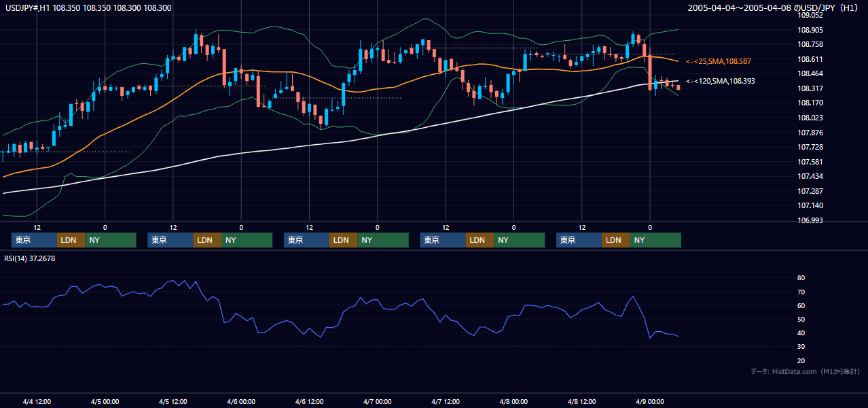Select the 東京 session block for April 8

(x=579, y=240)
